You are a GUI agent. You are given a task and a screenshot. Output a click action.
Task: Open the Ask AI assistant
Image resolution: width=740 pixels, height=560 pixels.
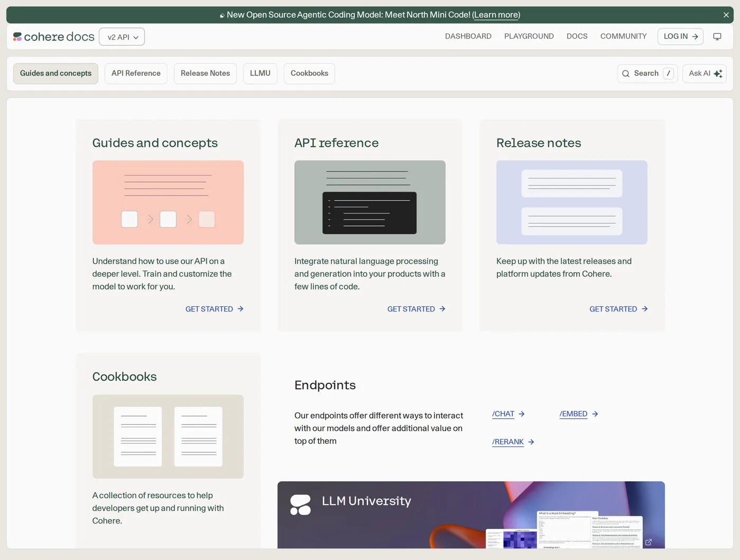click(x=705, y=74)
